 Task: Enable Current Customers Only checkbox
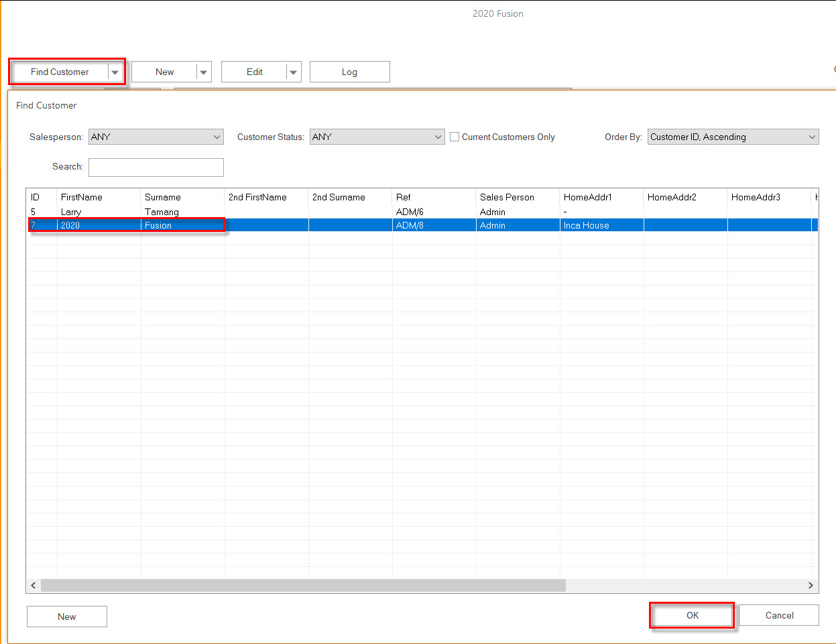pyautogui.click(x=455, y=137)
